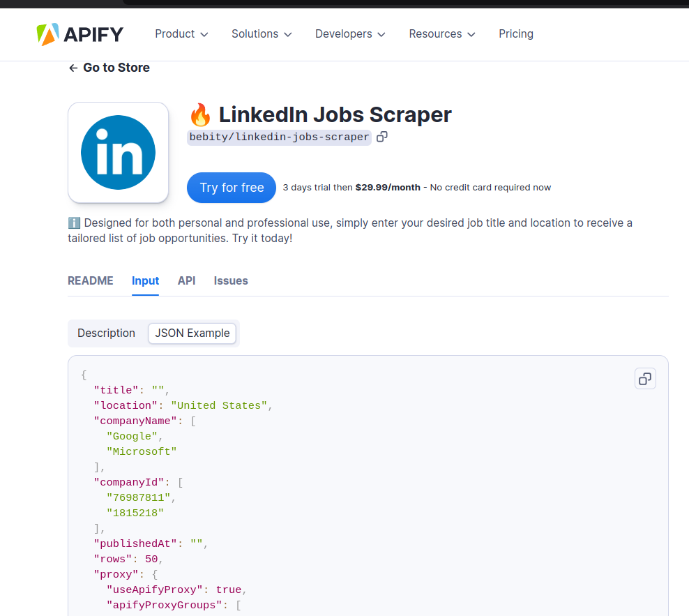Copy the actor name bebity/linkedin-jobs-scraper
Image resolution: width=689 pixels, height=616 pixels.
click(x=382, y=137)
